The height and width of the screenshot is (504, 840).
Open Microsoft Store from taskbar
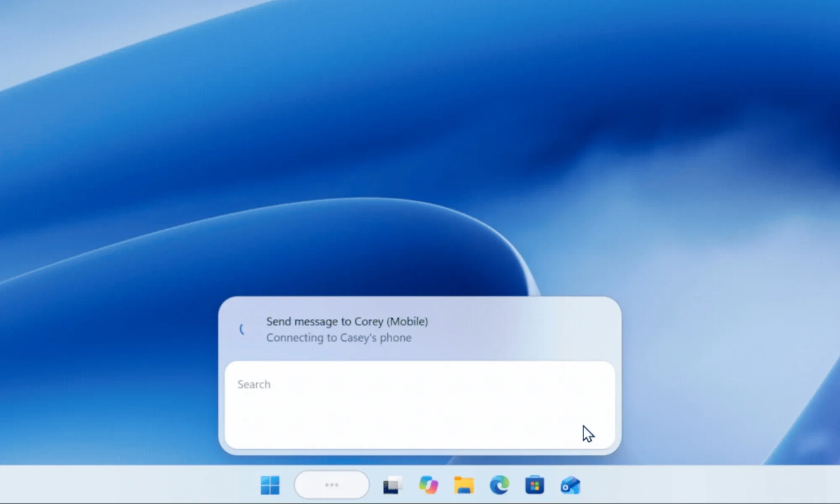coord(535,485)
